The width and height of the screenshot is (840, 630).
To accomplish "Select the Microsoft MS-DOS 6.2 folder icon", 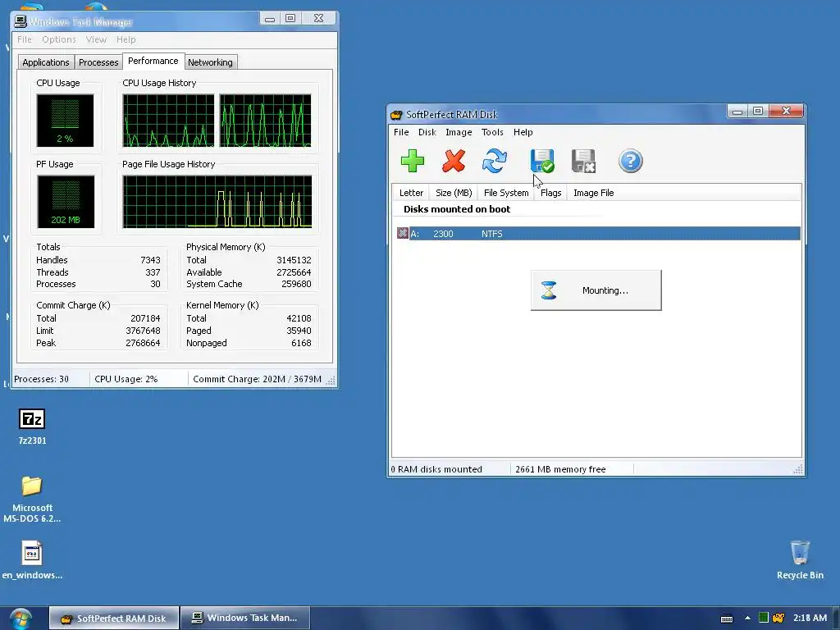I will 32,486.
